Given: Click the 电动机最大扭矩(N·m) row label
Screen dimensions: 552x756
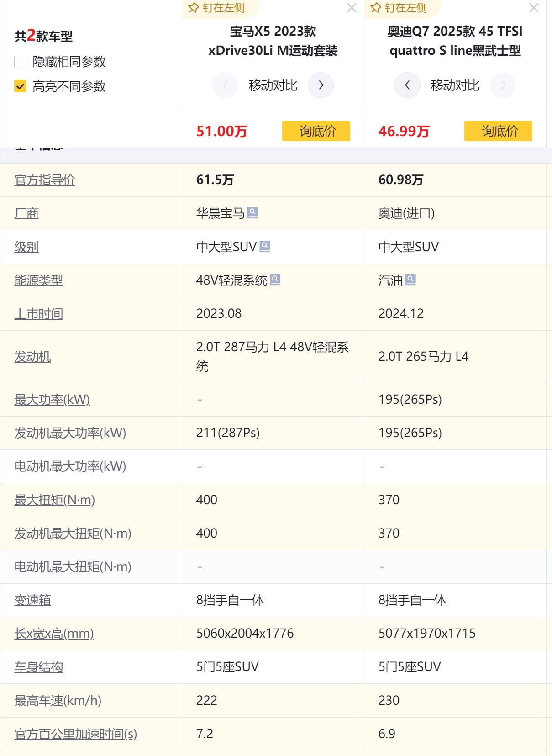Looking at the screenshot, I should [73, 567].
